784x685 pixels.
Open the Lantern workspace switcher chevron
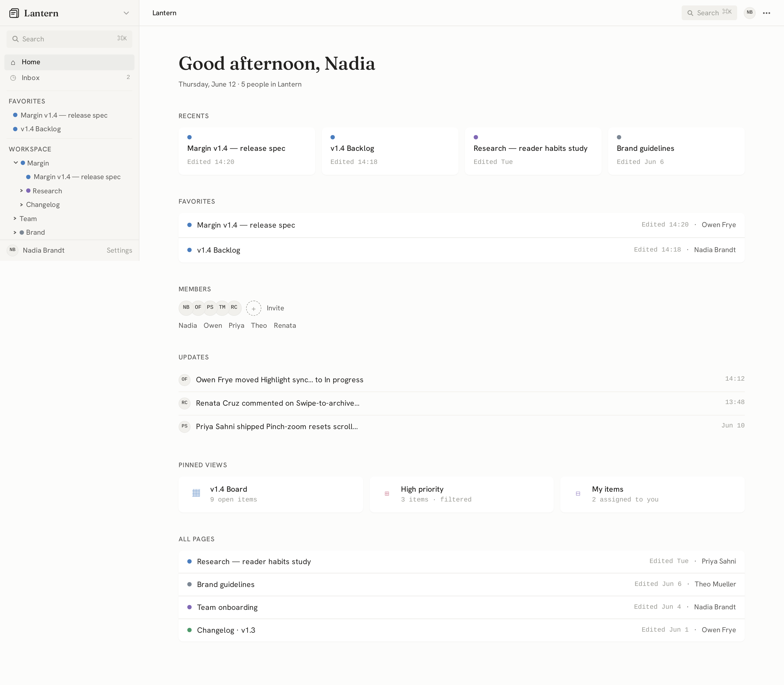coord(126,13)
